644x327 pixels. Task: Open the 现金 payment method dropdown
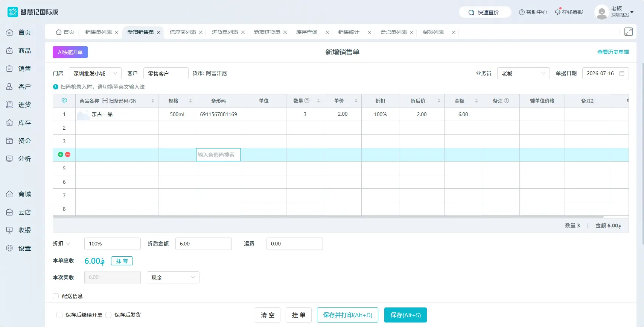pos(173,278)
